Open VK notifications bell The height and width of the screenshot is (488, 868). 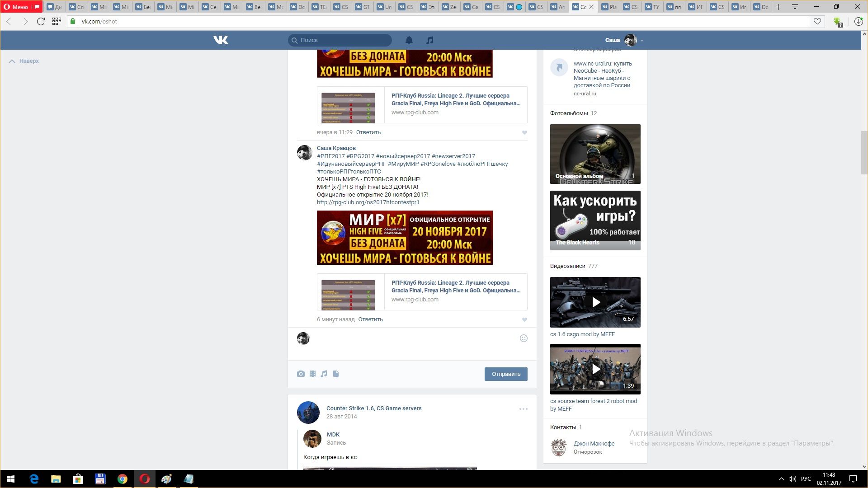409,40
